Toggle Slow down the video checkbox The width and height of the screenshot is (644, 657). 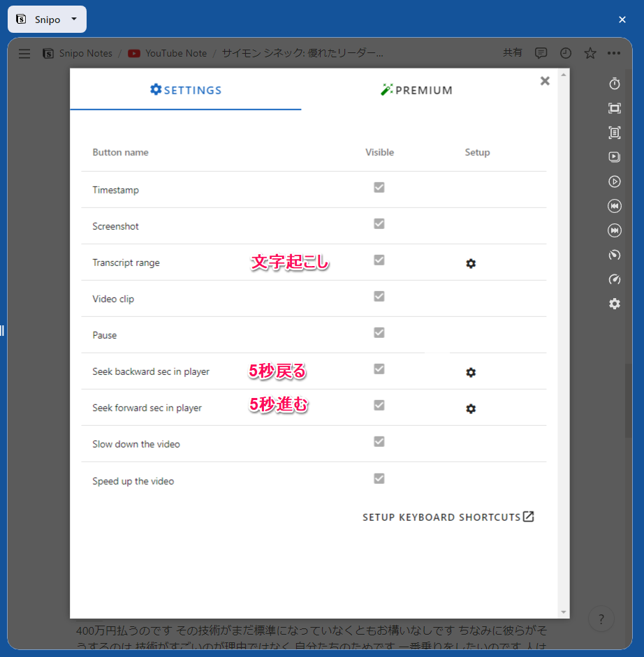click(x=379, y=442)
